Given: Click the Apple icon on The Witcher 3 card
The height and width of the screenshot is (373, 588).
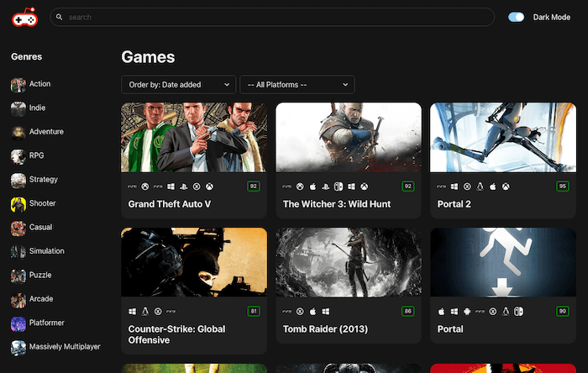Looking at the screenshot, I should pyautogui.click(x=312, y=186).
